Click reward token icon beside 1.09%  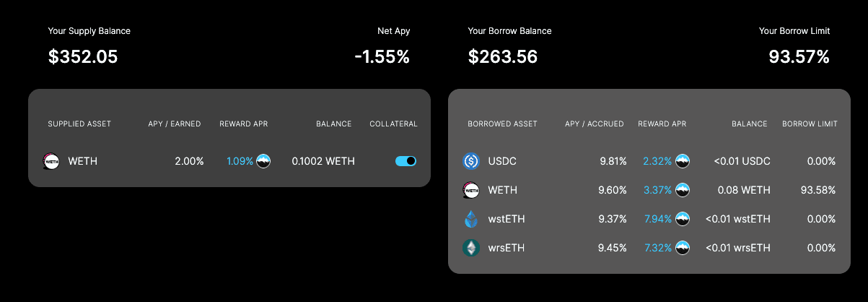[263, 161]
